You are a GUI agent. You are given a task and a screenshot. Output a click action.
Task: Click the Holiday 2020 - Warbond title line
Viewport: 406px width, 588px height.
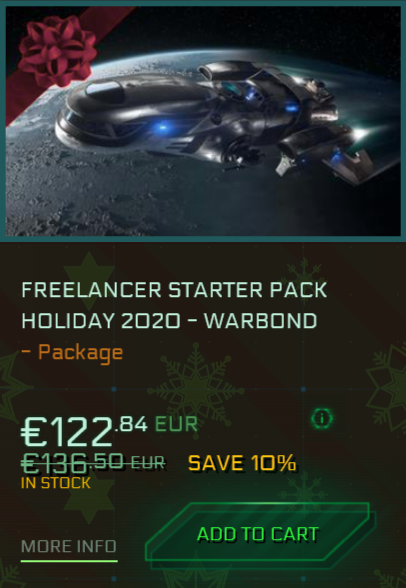169,321
